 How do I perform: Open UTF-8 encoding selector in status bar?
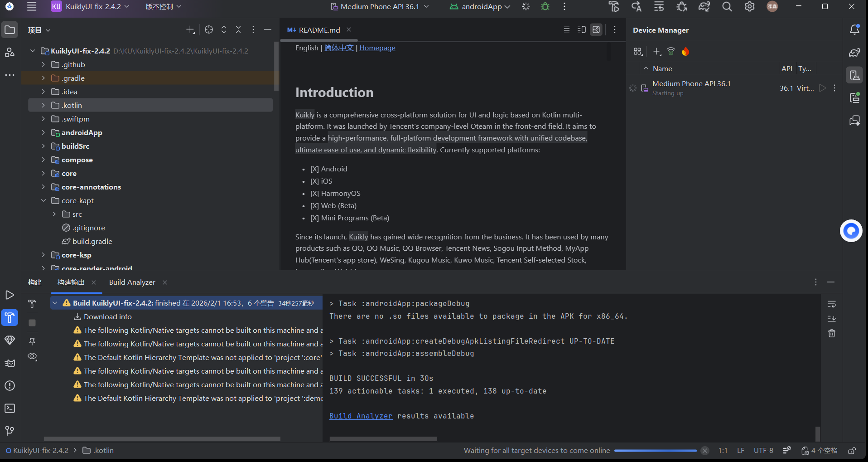point(763,451)
